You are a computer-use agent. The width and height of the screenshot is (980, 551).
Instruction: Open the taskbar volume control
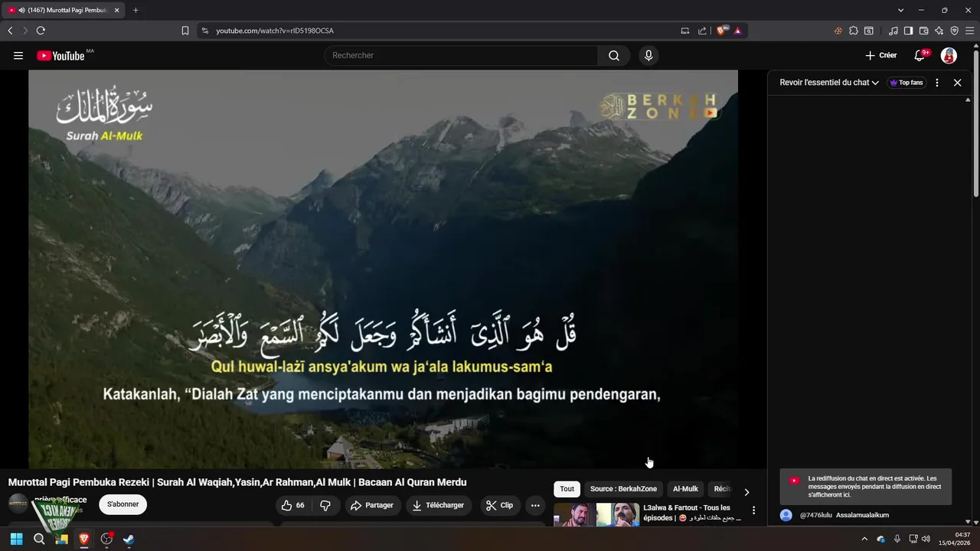926,539
